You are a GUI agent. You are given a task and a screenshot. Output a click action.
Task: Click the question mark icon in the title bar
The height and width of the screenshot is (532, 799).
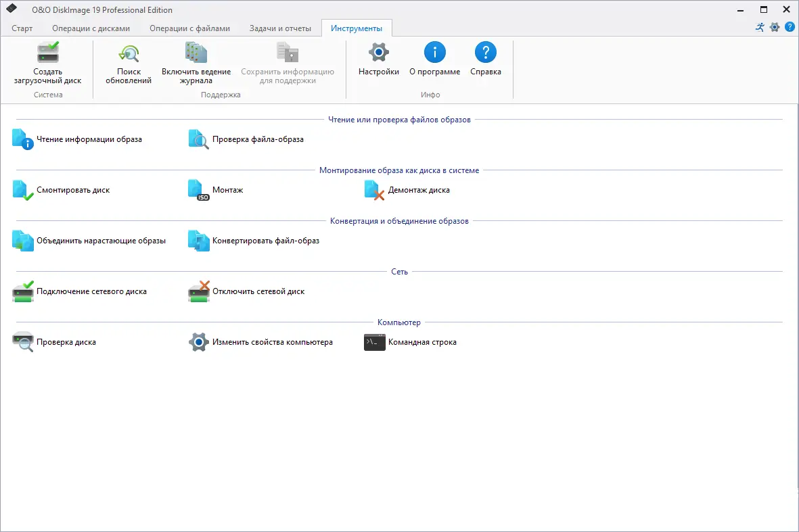(x=790, y=27)
